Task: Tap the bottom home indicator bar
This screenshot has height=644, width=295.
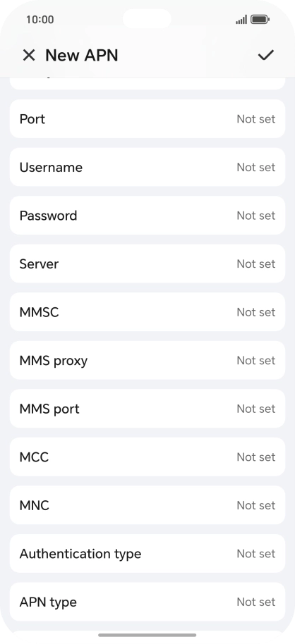Action: pyautogui.click(x=147, y=635)
